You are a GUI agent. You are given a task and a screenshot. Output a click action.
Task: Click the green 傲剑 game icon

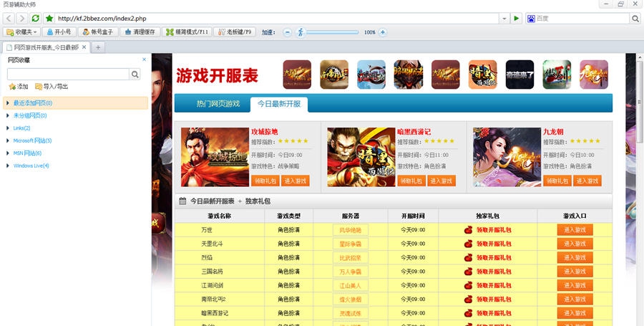[557, 75]
